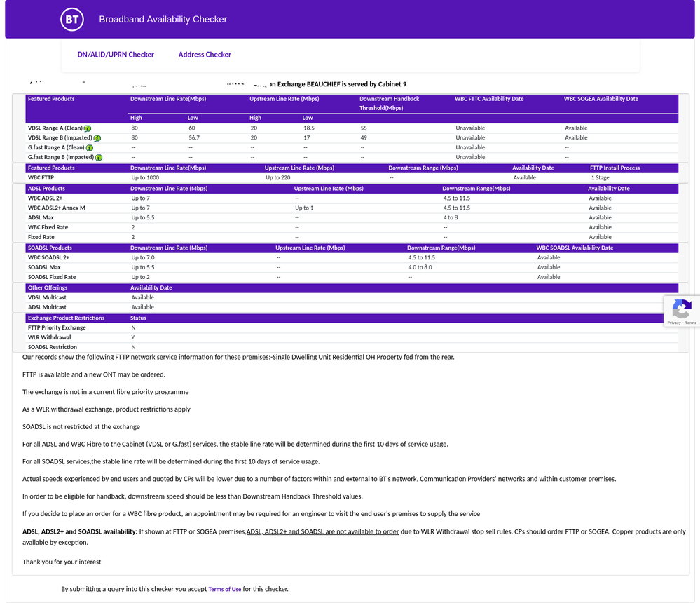
Task: Click info icon next to G.fast Range A (Clean)
Action: coord(89,148)
